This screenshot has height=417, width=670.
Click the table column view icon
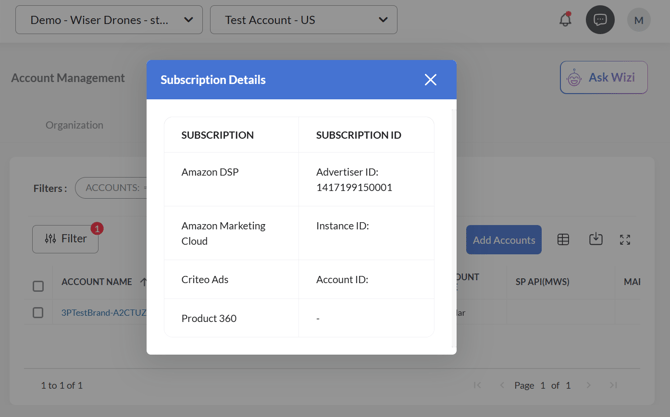click(x=563, y=240)
